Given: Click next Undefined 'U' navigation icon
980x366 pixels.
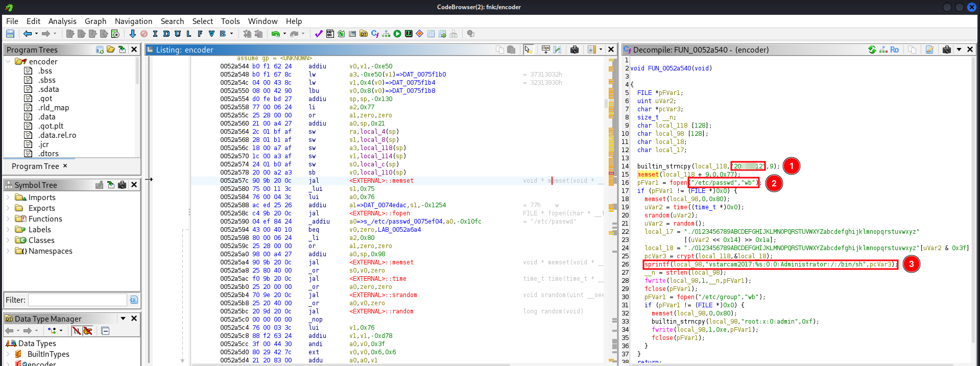Looking at the screenshot, I should (178, 34).
